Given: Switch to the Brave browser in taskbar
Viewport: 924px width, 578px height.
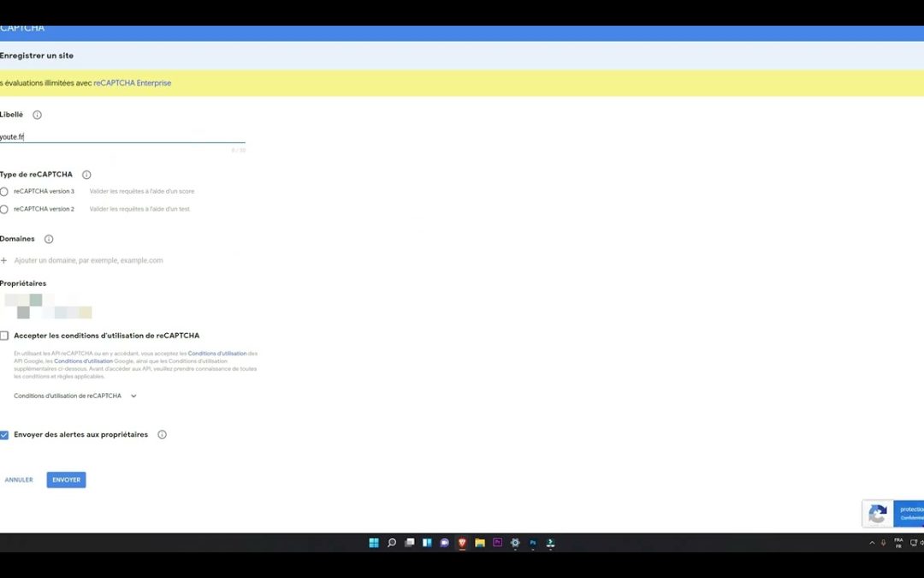Looking at the screenshot, I should pos(462,543).
